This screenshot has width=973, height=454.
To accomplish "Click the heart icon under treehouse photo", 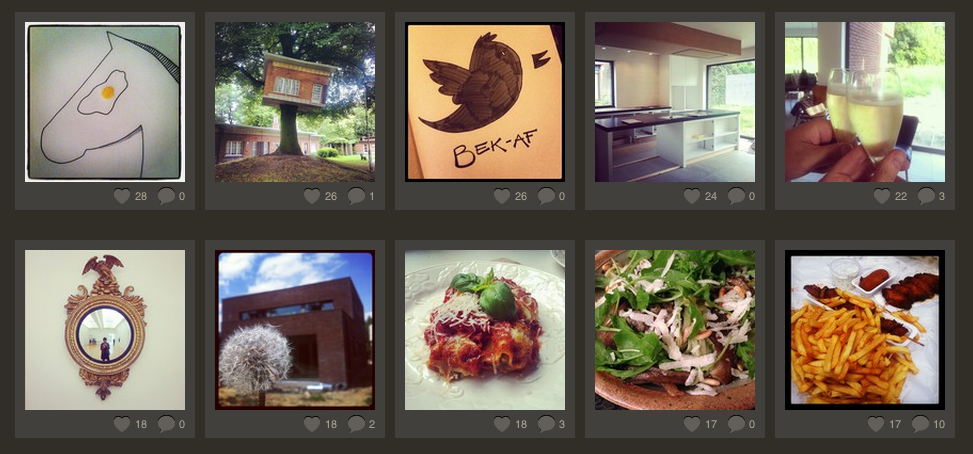I will 312,197.
